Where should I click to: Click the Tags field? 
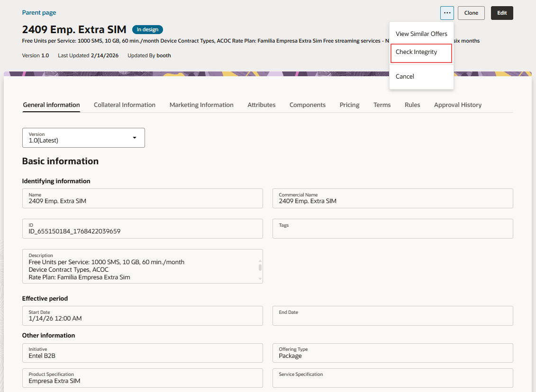pyautogui.click(x=393, y=229)
